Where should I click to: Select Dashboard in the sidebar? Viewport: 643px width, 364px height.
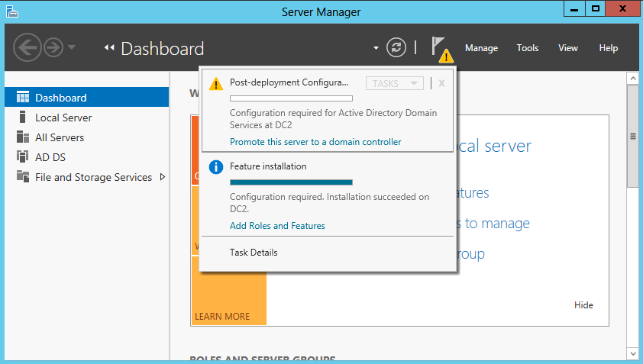click(x=86, y=97)
